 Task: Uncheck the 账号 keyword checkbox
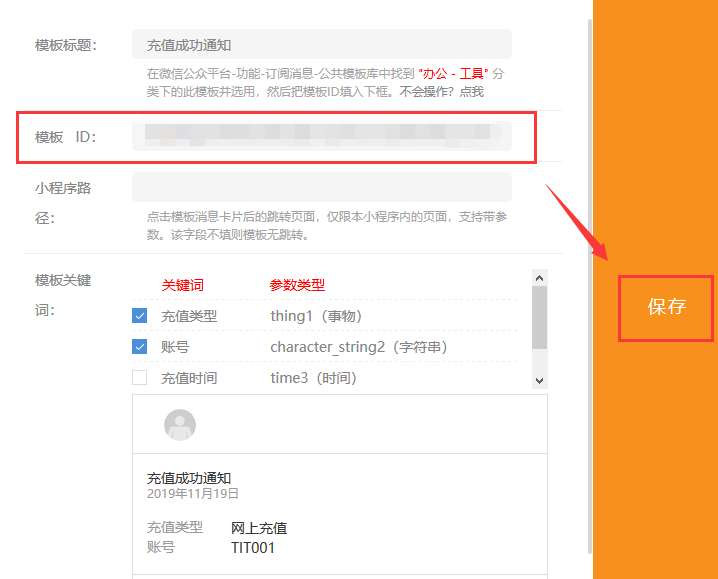140,347
